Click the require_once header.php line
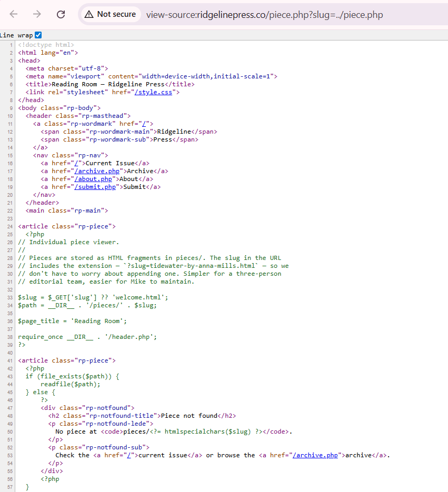448x492 pixels. [87, 337]
